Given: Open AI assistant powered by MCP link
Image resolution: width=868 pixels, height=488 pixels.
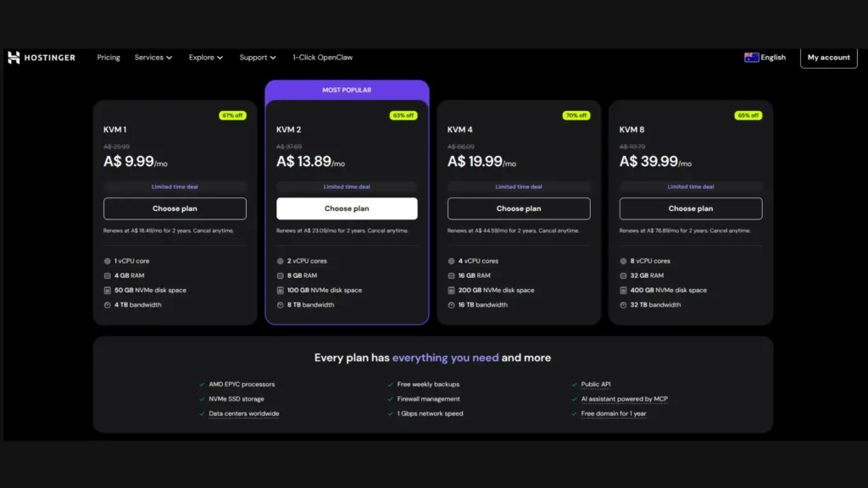Looking at the screenshot, I should (x=625, y=399).
